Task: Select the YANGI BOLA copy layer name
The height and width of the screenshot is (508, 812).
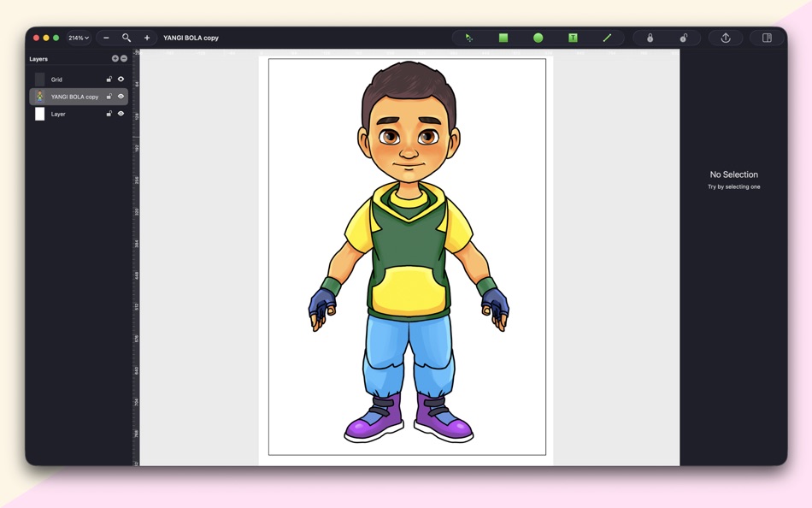Action: coord(74,97)
